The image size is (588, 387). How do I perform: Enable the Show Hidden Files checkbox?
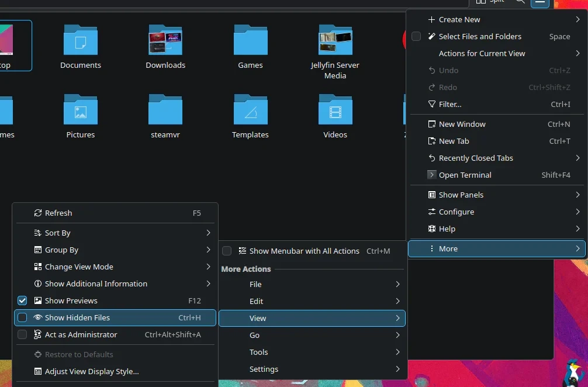22,317
